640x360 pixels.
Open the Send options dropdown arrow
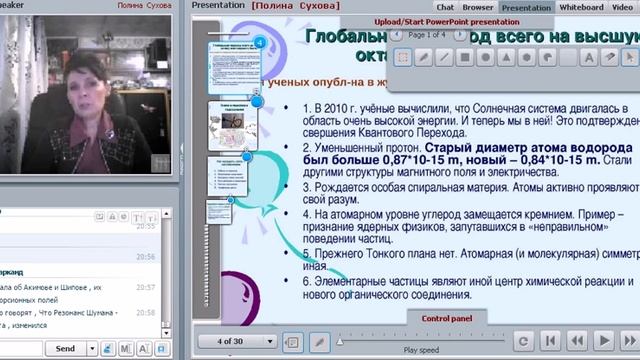[92, 349]
